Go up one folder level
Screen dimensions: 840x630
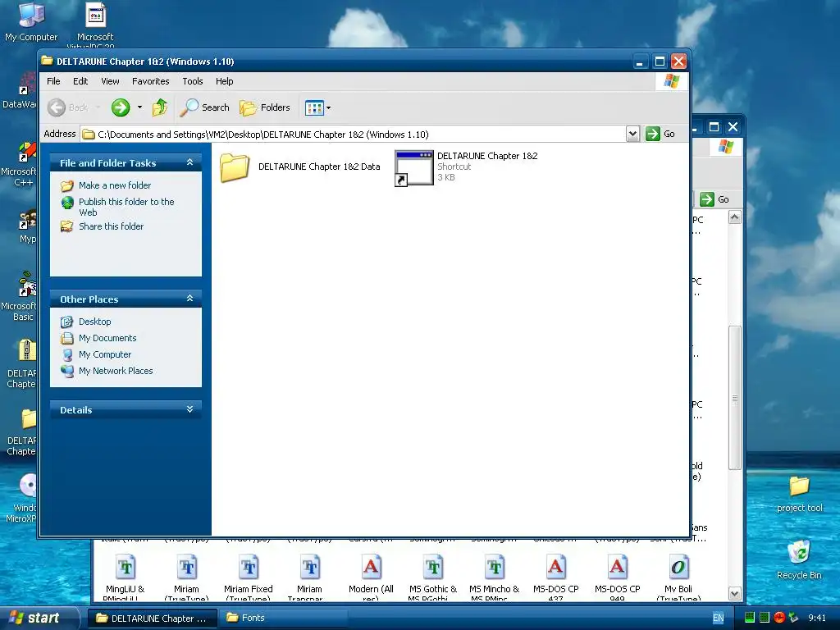(x=160, y=107)
